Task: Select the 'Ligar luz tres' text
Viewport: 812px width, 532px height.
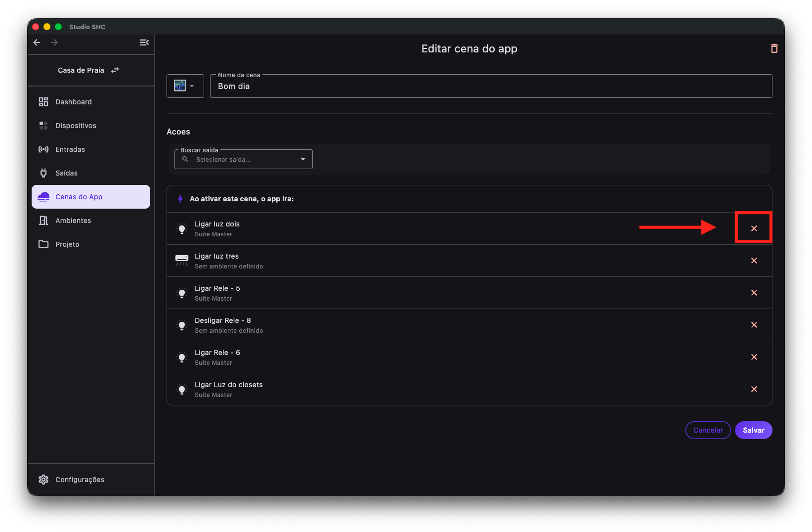Action: 216,256
